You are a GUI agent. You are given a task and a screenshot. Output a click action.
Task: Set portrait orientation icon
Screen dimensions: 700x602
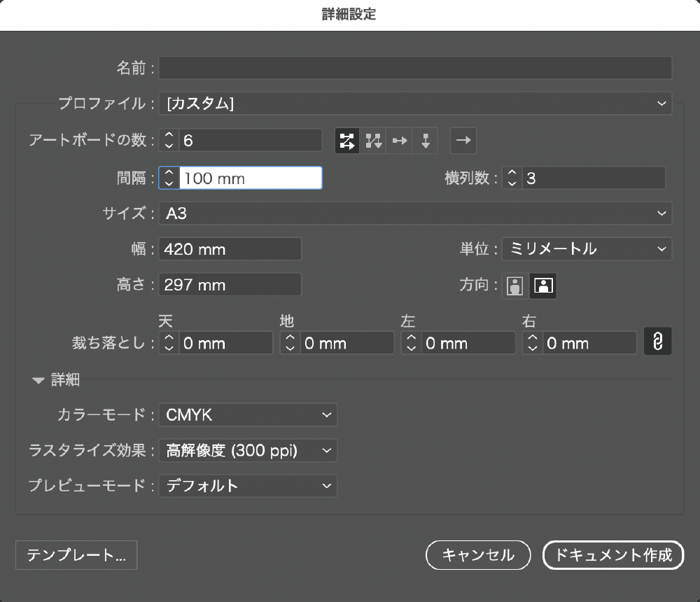515,286
